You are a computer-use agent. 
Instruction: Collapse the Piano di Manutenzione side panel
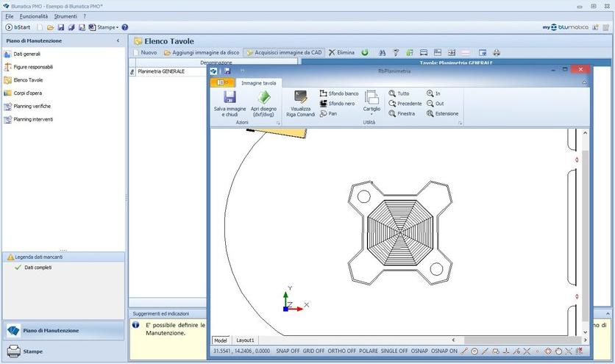(118, 41)
